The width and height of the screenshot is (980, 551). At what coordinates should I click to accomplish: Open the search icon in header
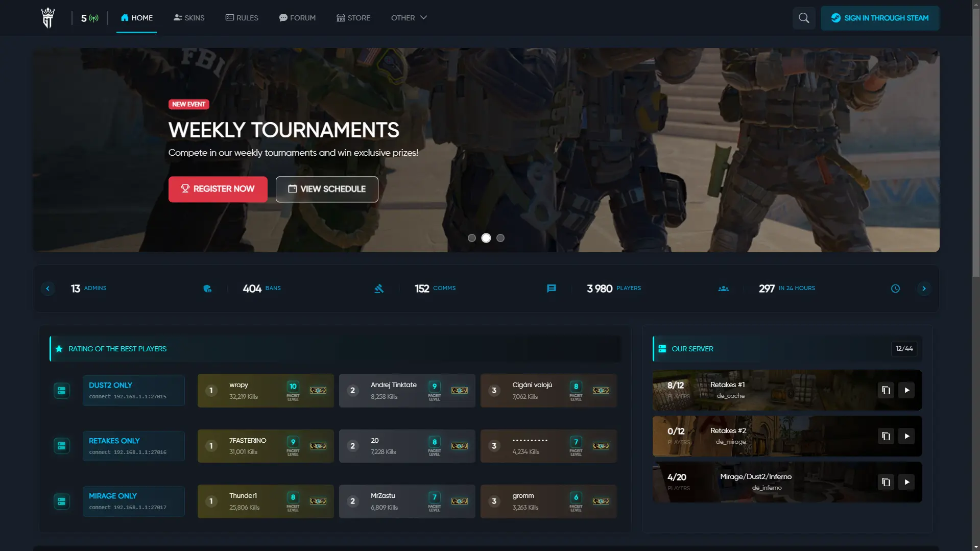click(804, 18)
